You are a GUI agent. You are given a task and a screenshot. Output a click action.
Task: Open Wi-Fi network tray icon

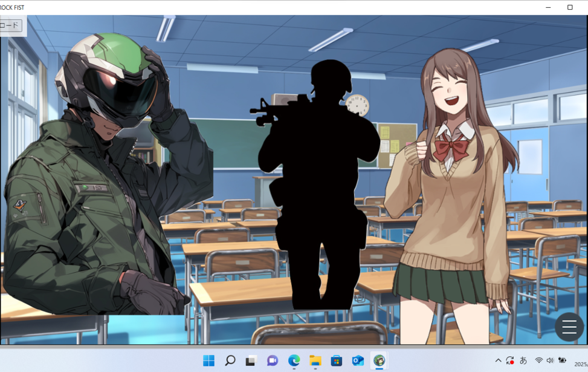[x=538, y=361]
